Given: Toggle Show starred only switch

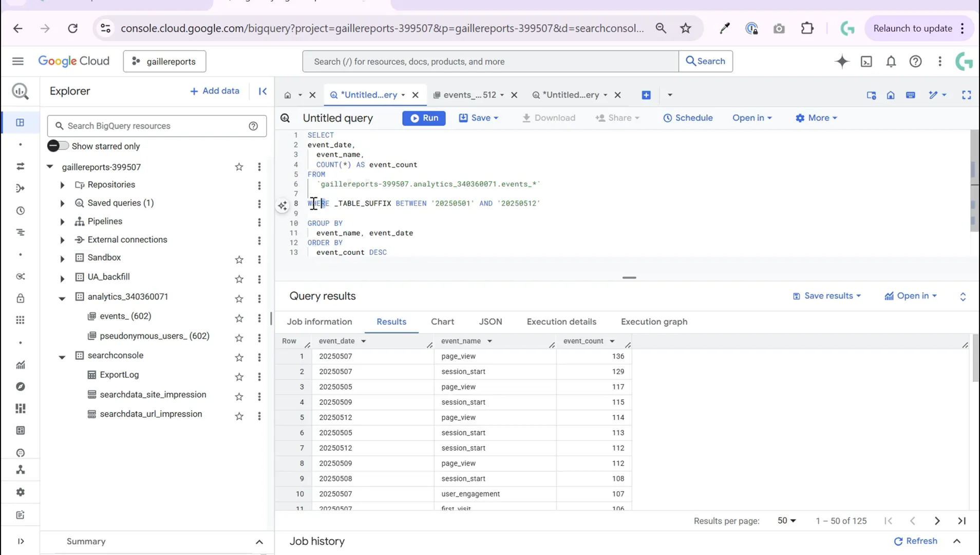Looking at the screenshot, I should click(x=58, y=146).
